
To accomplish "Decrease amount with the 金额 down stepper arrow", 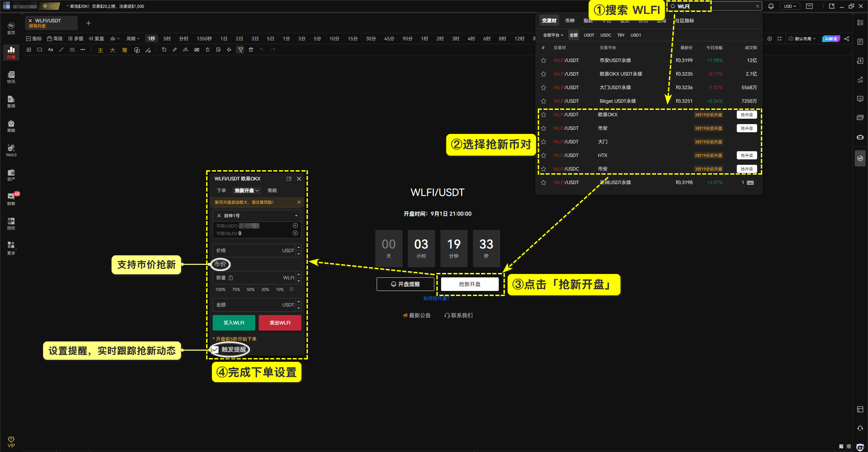I will 299,308.
